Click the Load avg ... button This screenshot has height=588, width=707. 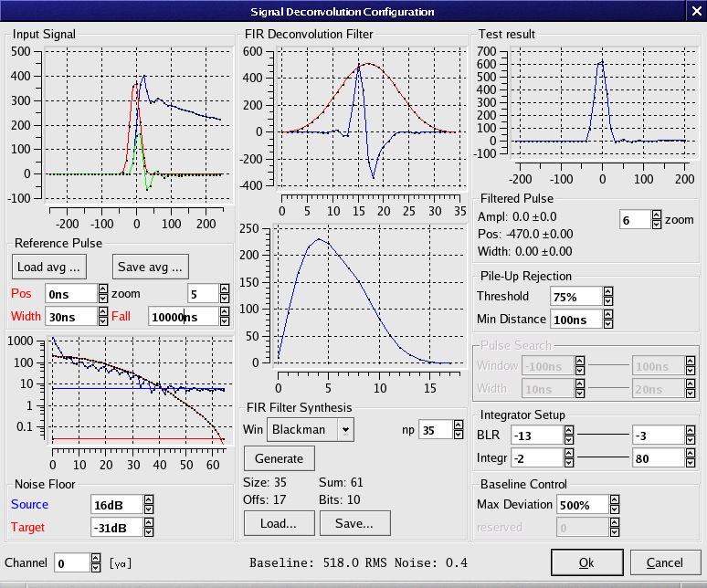49,267
